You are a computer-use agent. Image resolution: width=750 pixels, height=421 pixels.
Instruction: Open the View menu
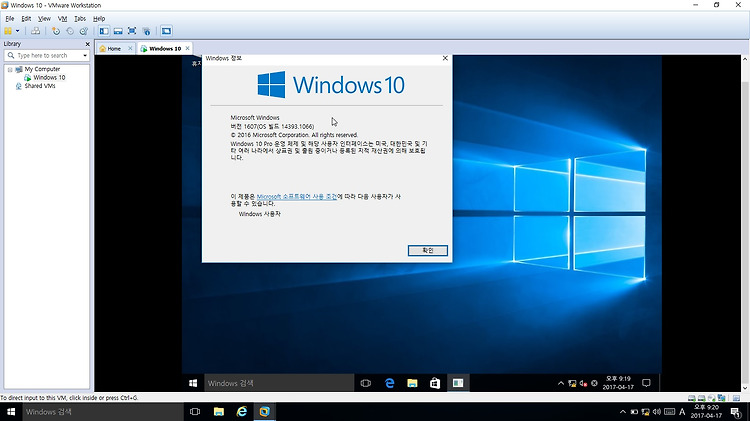(x=44, y=19)
